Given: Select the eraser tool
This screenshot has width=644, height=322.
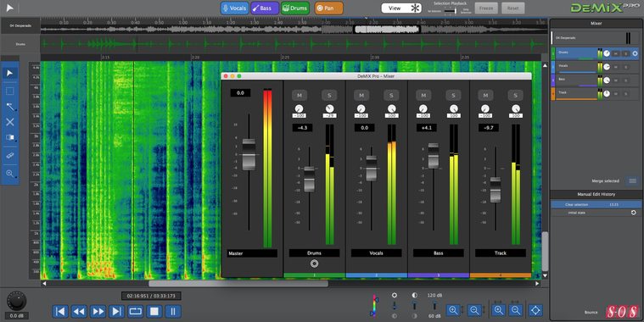Looking at the screenshot, I should click(10, 156).
